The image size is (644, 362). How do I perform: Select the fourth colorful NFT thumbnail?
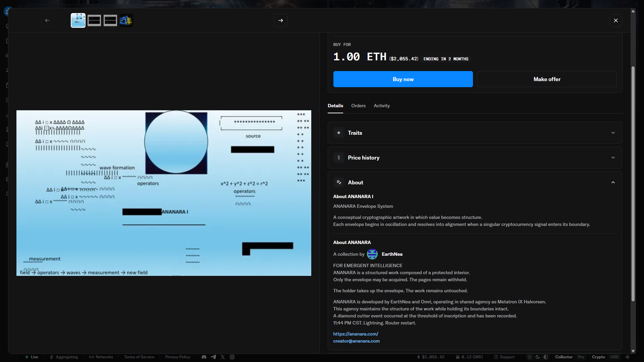(x=126, y=20)
